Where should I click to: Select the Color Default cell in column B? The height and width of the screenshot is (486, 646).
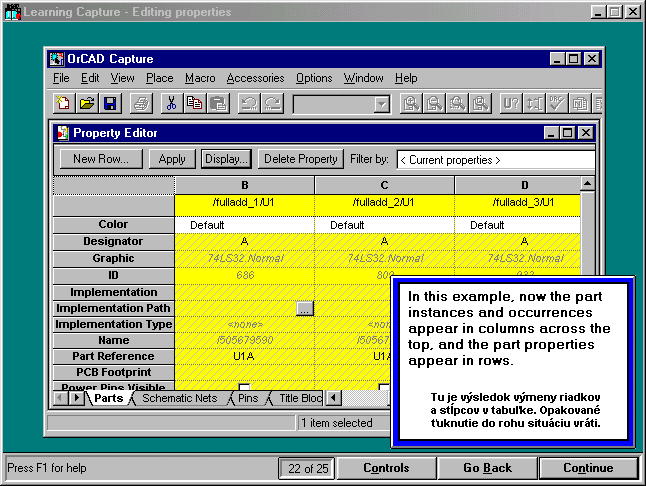pyautogui.click(x=244, y=225)
